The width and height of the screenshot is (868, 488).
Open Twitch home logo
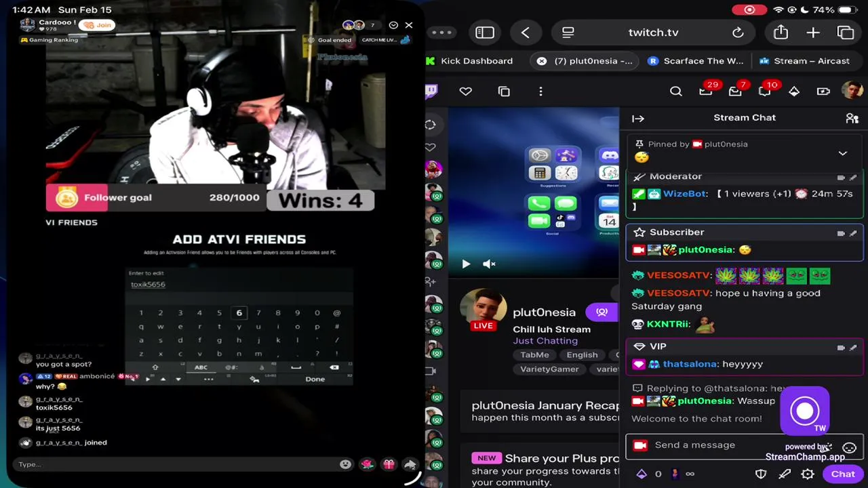click(431, 91)
